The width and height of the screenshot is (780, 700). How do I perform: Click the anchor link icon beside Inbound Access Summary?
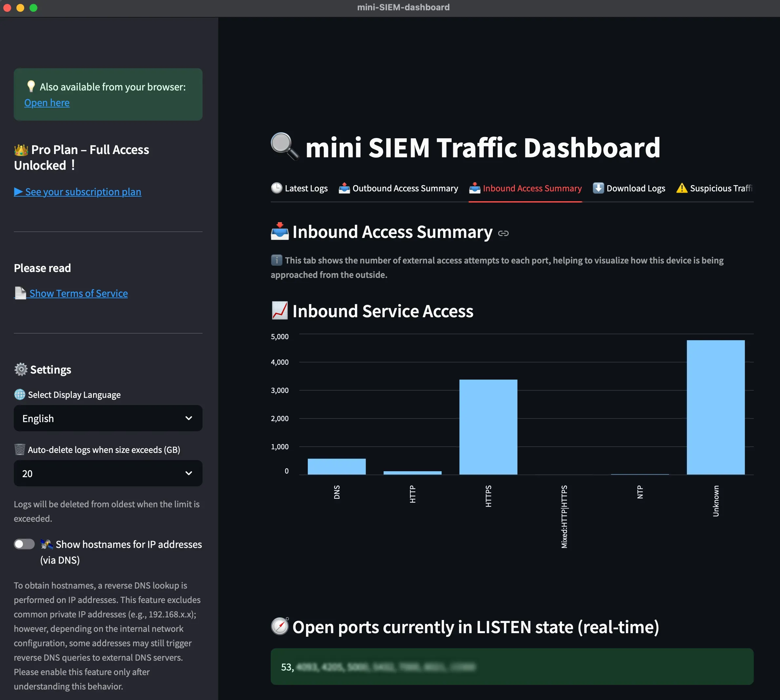coord(503,233)
